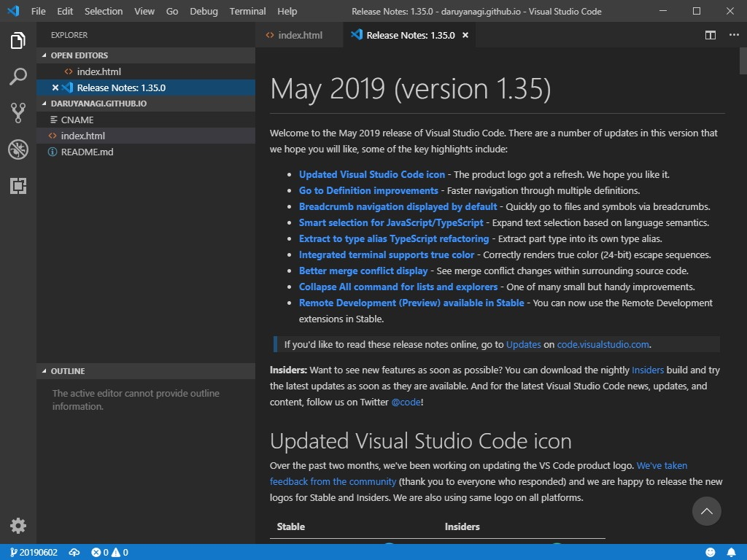Image resolution: width=747 pixels, height=560 pixels.
Task: Open the Search view in the Activity Bar
Action: pos(18,77)
